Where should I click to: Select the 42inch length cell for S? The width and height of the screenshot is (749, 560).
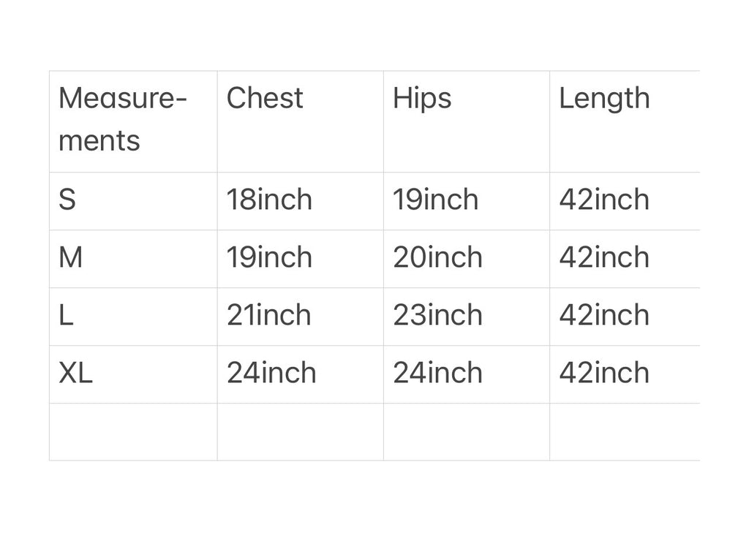tap(625, 201)
